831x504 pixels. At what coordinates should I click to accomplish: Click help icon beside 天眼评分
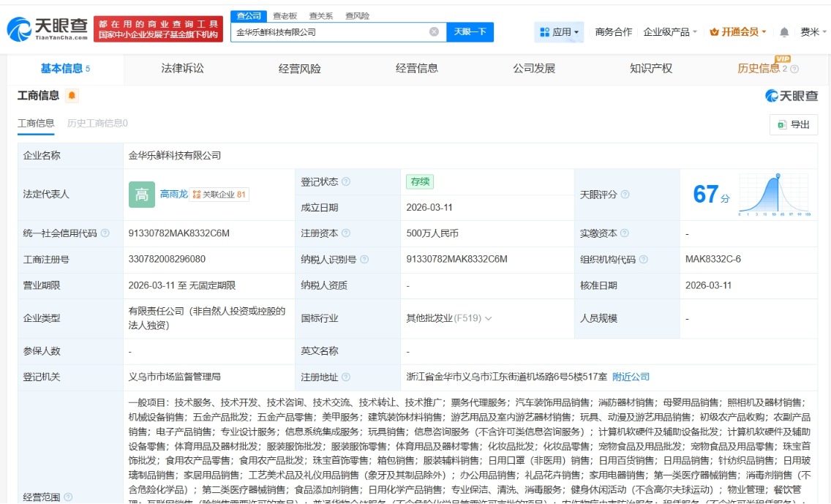[x=625, y=195]
